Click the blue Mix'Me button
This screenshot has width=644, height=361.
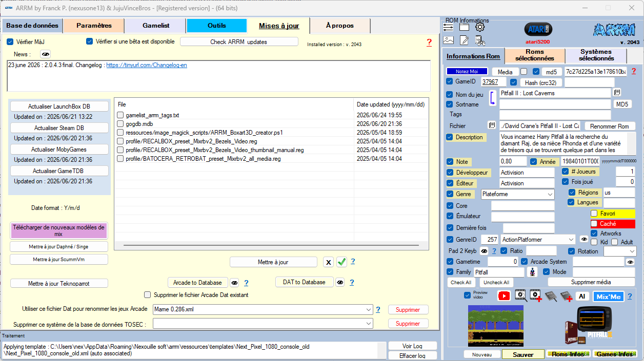tap(609, 296)
